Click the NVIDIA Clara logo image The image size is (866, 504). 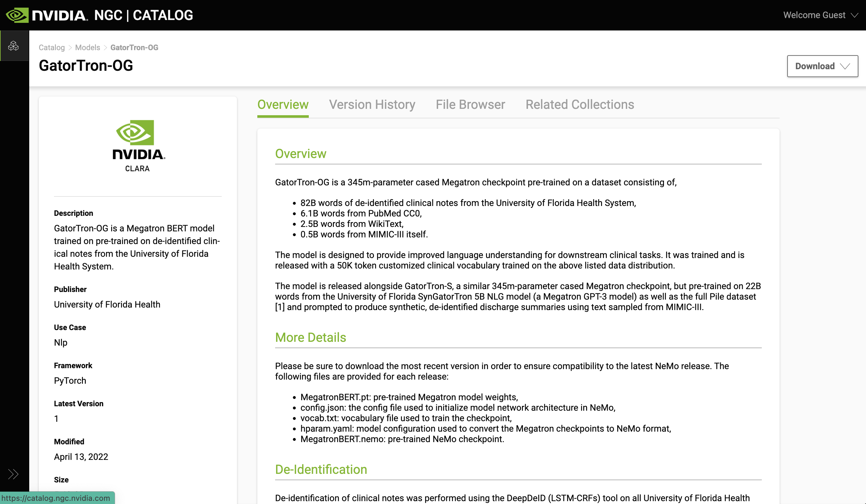point(138,146)
